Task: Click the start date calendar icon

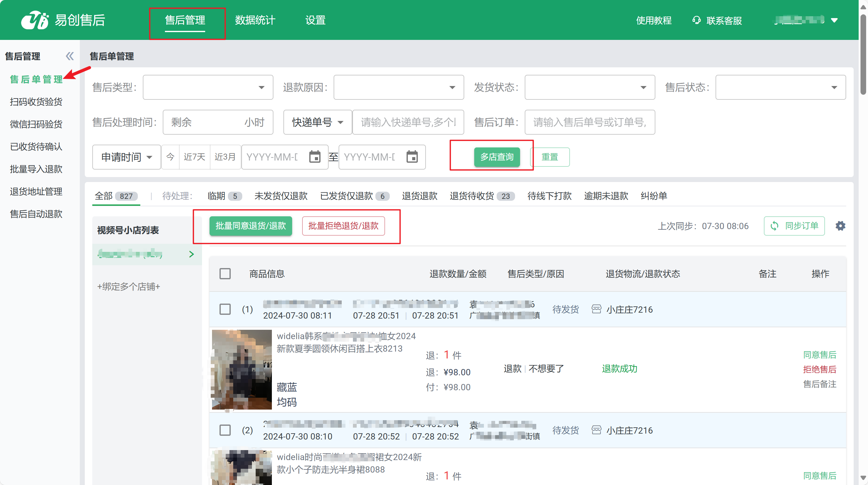Action: pyautogui.click(x=315, y=157)
